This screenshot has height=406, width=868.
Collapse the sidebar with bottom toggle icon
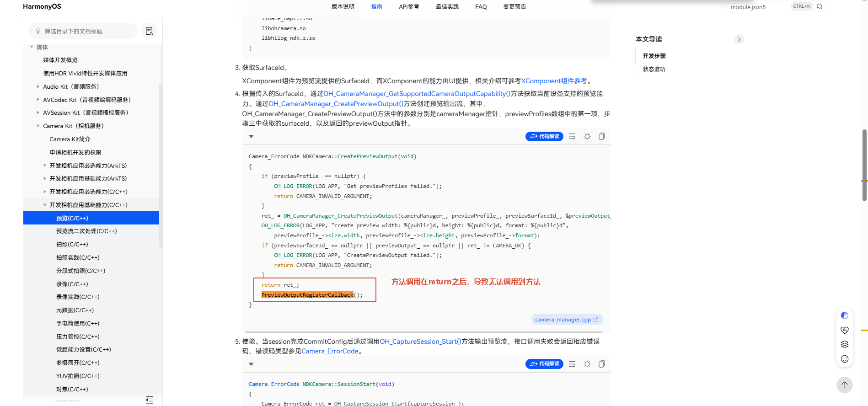click(150, 400)
